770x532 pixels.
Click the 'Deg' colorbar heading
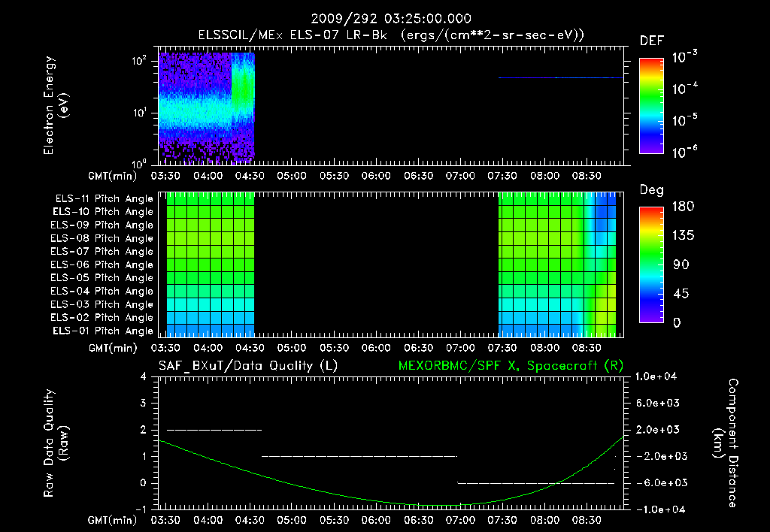point(652,190)
